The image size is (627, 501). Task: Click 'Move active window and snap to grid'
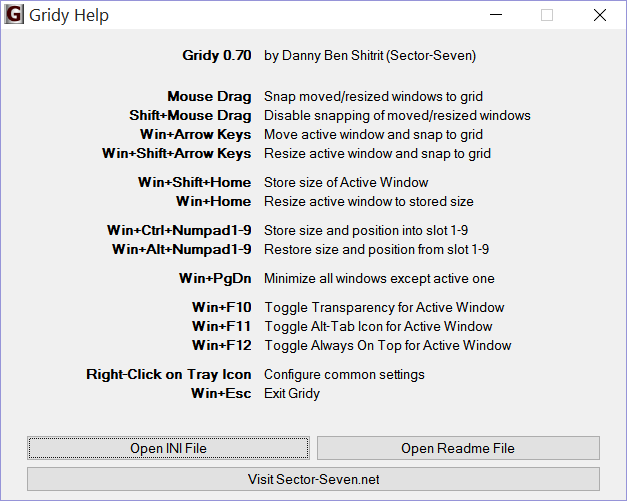coord(373,135)
